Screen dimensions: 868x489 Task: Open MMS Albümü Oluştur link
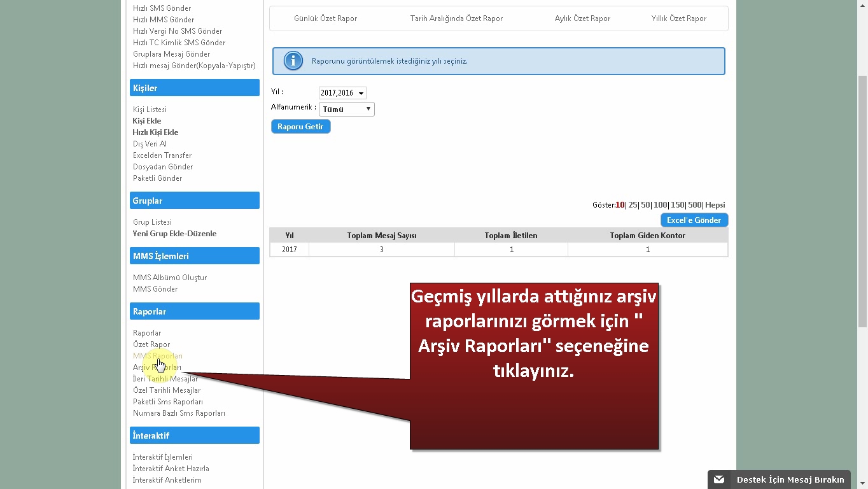pos(170,278)
